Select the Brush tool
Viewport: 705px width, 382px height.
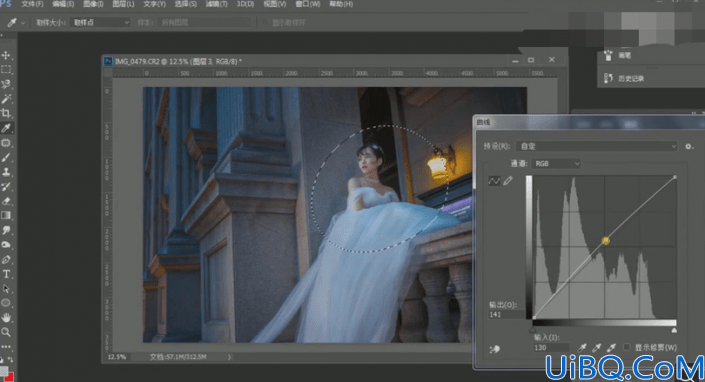[x=6, y=157]
